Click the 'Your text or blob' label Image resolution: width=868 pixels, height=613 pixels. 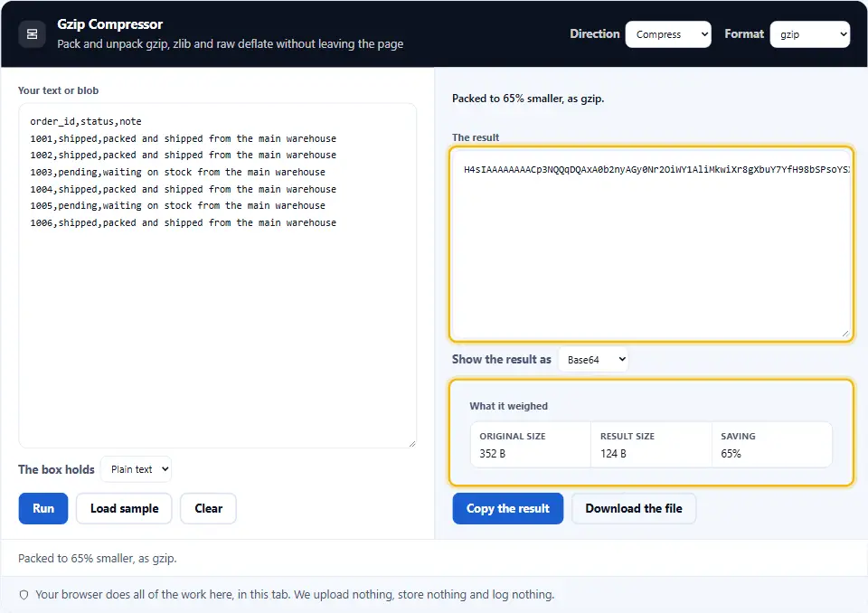pyautogui.click(x=58, y=90)
